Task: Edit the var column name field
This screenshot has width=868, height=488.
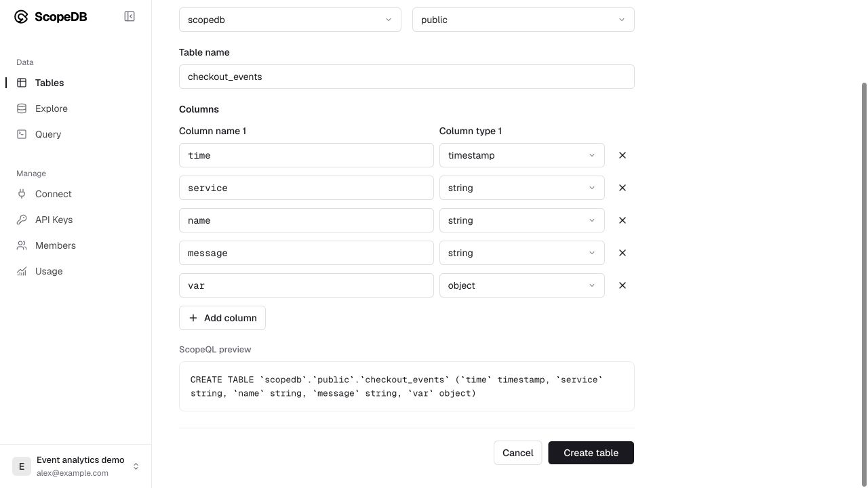Action: (x=307, y=285)
